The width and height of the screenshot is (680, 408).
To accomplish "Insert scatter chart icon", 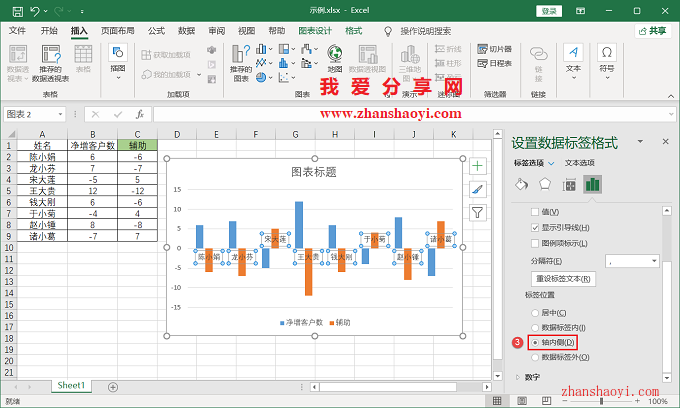I will pyautogui.click(x=284, y=78).
